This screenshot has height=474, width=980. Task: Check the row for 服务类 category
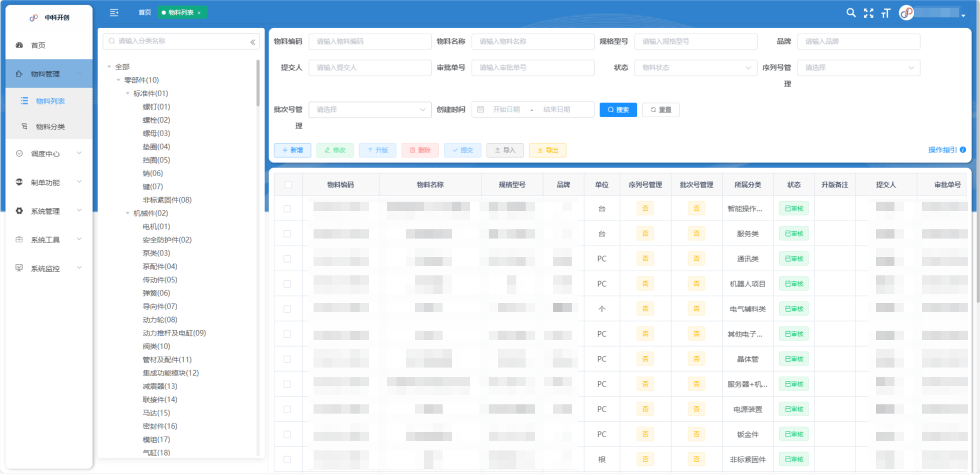[287, 234]
